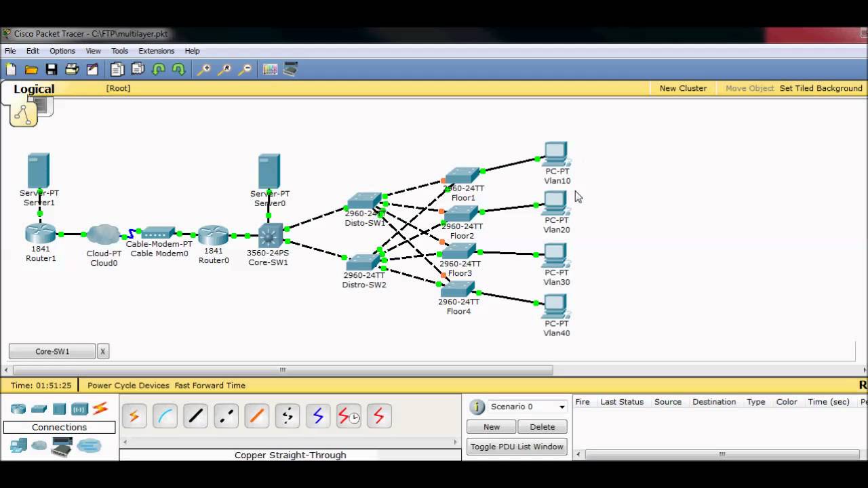Choose the Serial DCE clock cable

coord(349,415)
